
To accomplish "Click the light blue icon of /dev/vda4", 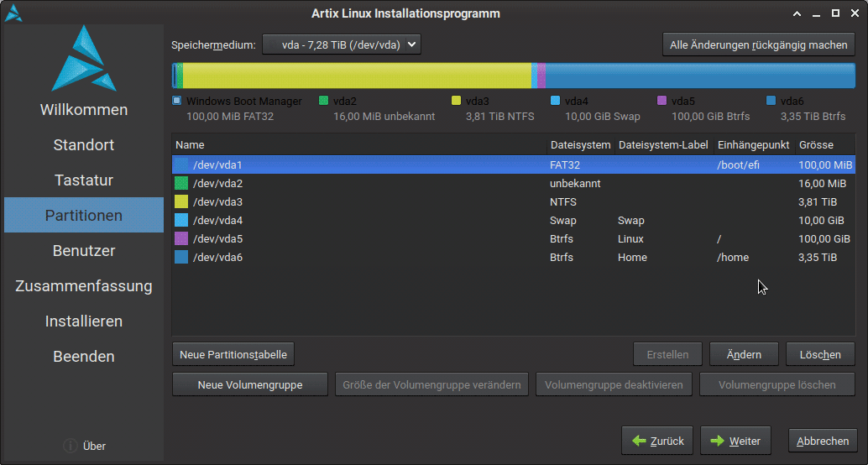I will (x=181, y=220).
